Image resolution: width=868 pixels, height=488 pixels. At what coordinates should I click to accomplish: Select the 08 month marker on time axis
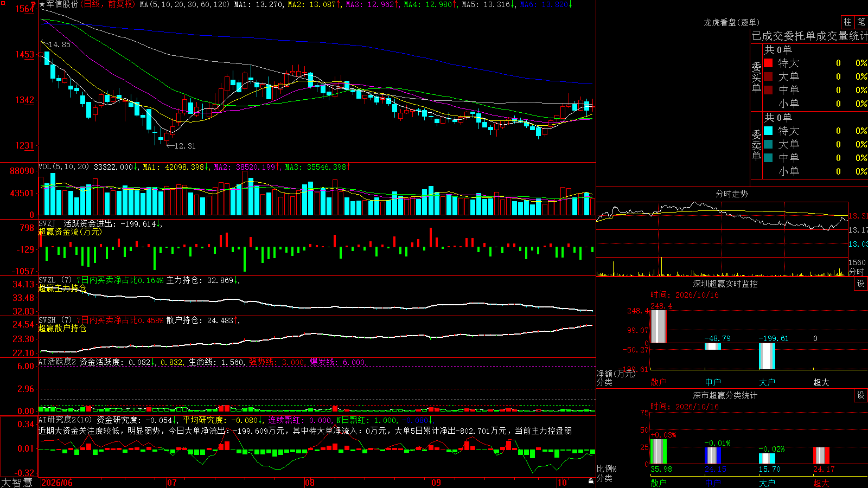310,483
